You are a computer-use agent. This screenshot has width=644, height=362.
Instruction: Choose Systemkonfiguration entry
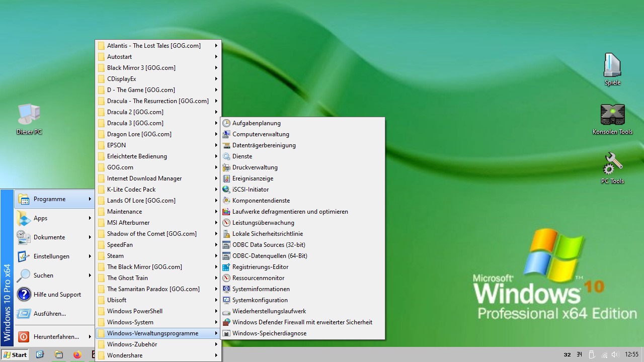(303, 300)
